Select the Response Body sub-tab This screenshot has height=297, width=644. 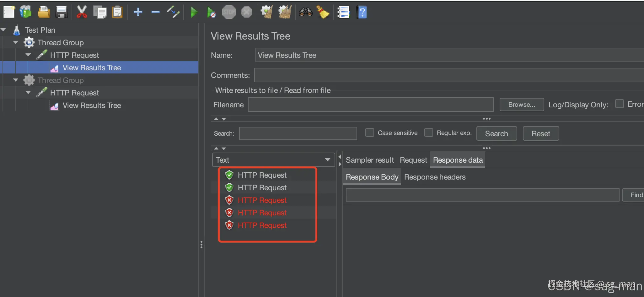pos(372,177)
